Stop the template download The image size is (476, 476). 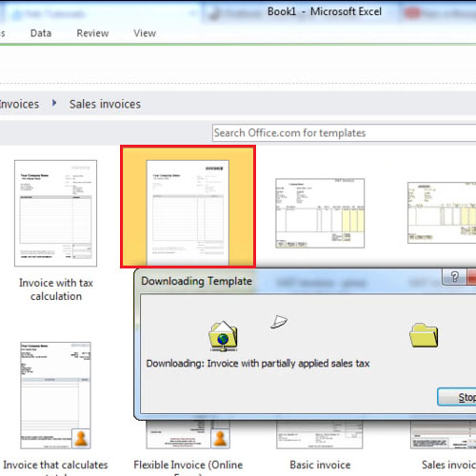click(x=456, y=397)
